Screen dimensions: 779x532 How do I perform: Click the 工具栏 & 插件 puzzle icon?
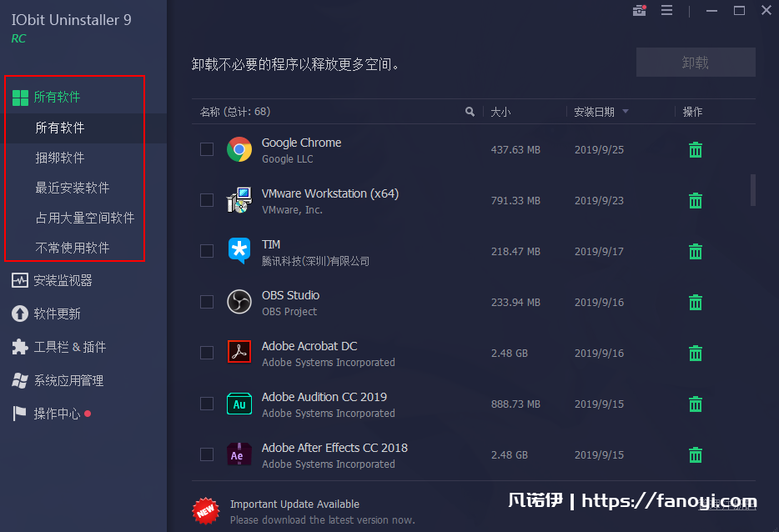click(x=20, y=347)
